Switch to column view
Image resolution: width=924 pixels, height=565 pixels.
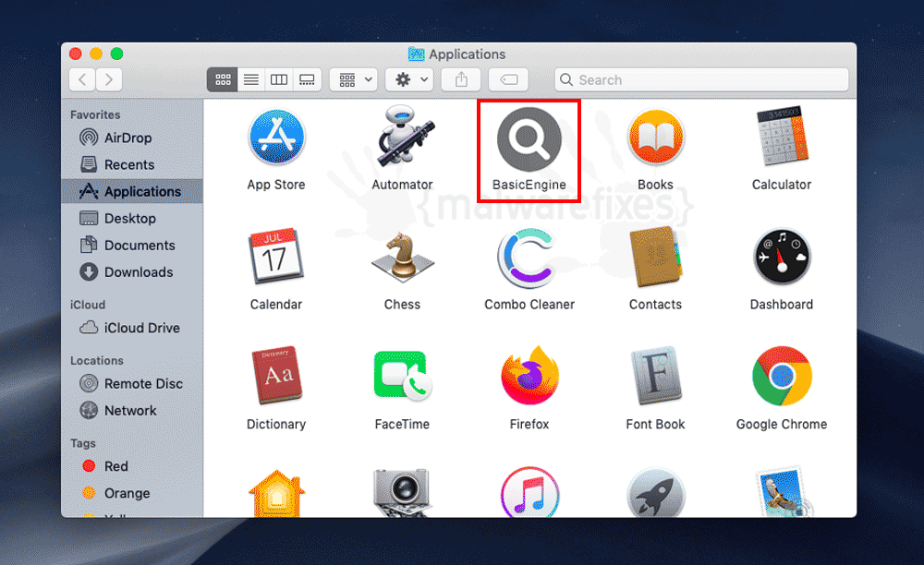coord(279,79)
